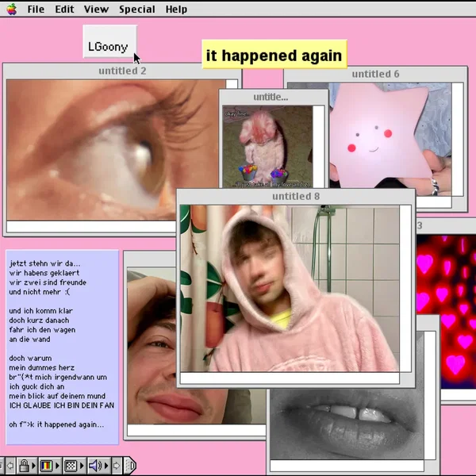Click the padlock icon in Control Strip
The image size is (476, 476).
coord(24,466)
